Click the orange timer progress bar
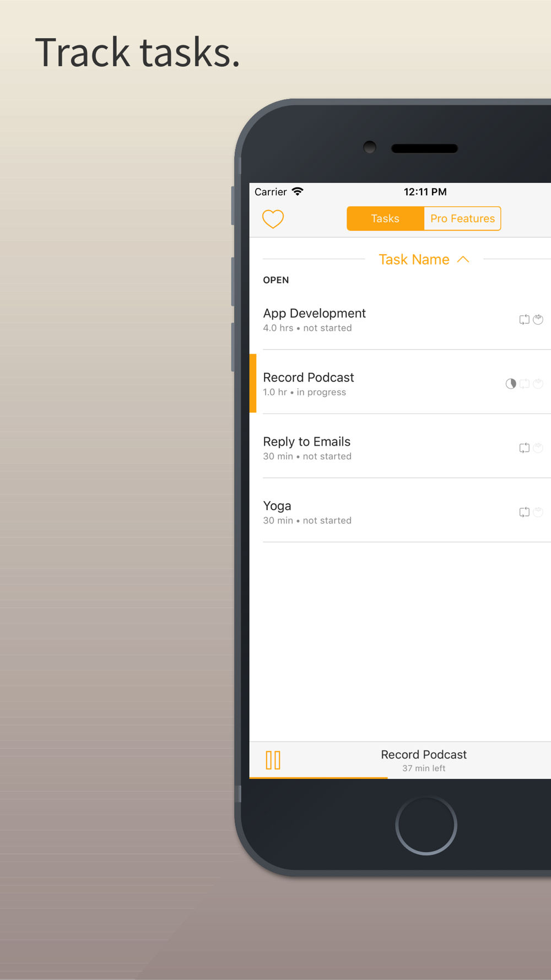This screenshot has height=980, width=551. pyautogui.click(x=318, y=778)
